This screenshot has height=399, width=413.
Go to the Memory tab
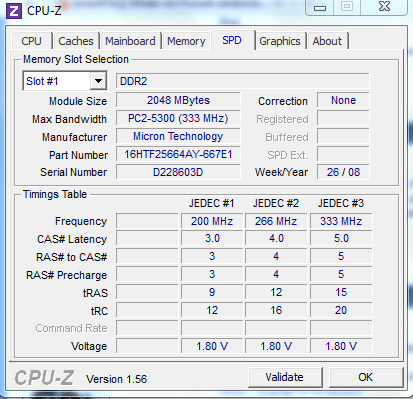[186, 41]
